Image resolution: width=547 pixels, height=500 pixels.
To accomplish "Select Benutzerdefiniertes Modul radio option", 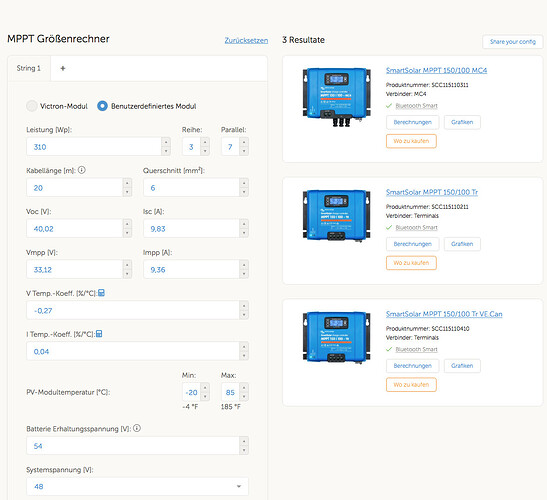I will pyautogui.click(x=102, y=106).
